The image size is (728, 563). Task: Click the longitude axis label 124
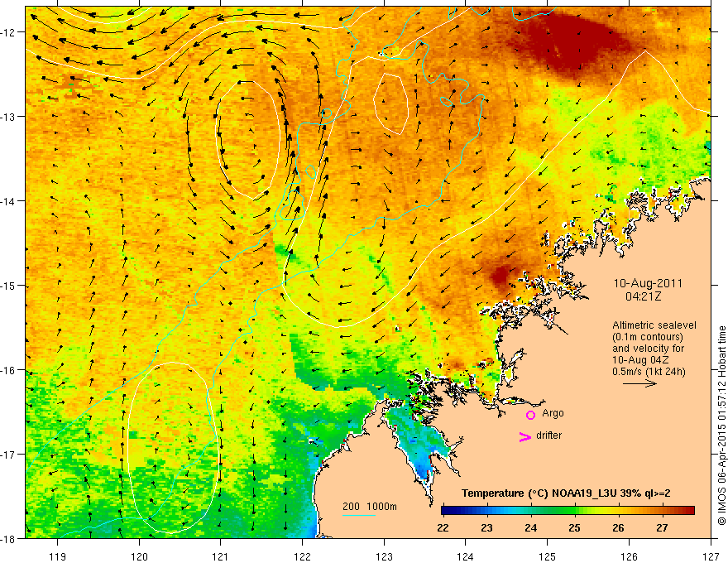point(466,556)
